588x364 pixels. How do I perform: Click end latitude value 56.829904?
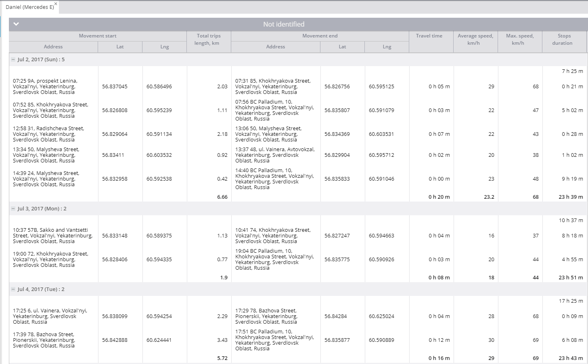coord(337,155)
